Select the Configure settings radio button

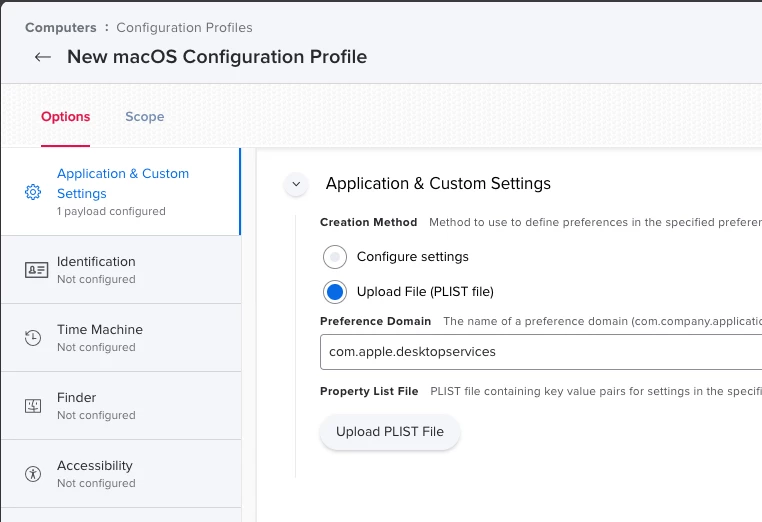(336, 257)
